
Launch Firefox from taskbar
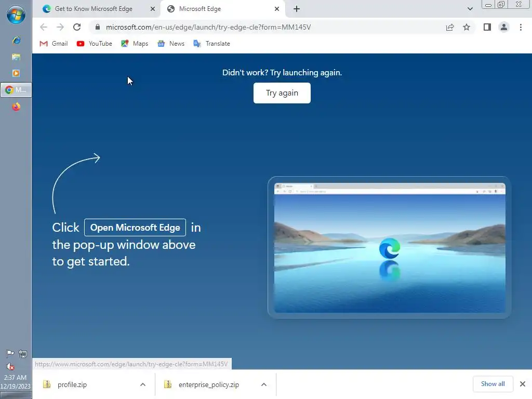point(16,107)
